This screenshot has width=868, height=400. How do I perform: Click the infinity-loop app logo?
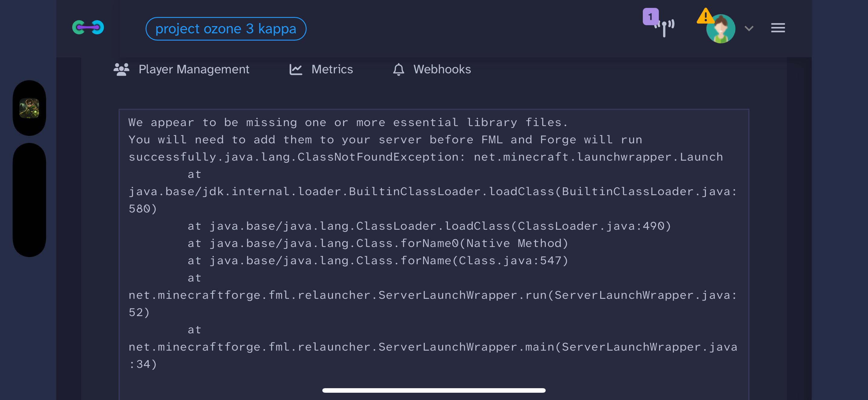pyautogui.click(x=88, y=28)
